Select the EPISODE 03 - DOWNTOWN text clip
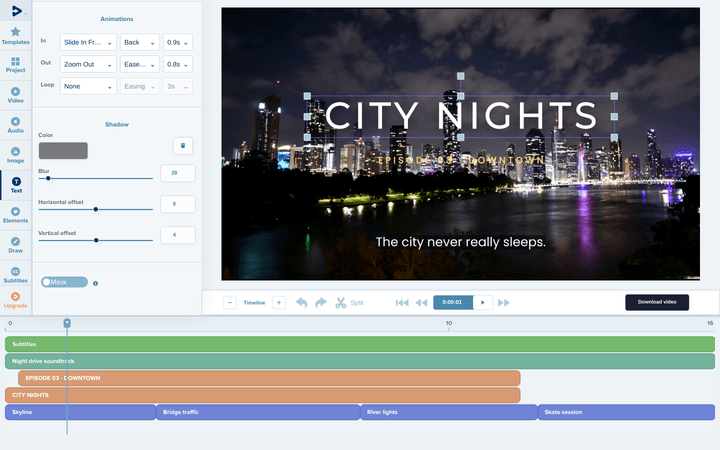The width and height of the screenshot is (720, 450). point(269,378)
